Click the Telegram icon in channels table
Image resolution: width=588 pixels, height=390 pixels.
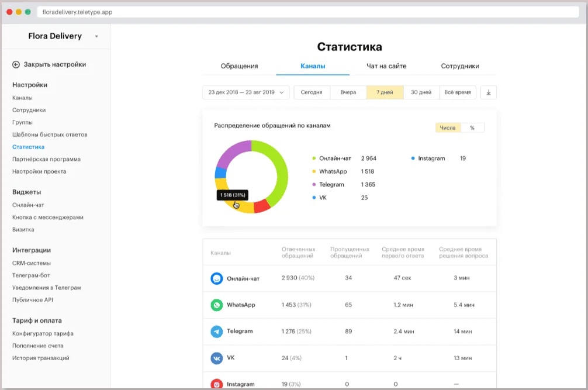click(217, 332)
